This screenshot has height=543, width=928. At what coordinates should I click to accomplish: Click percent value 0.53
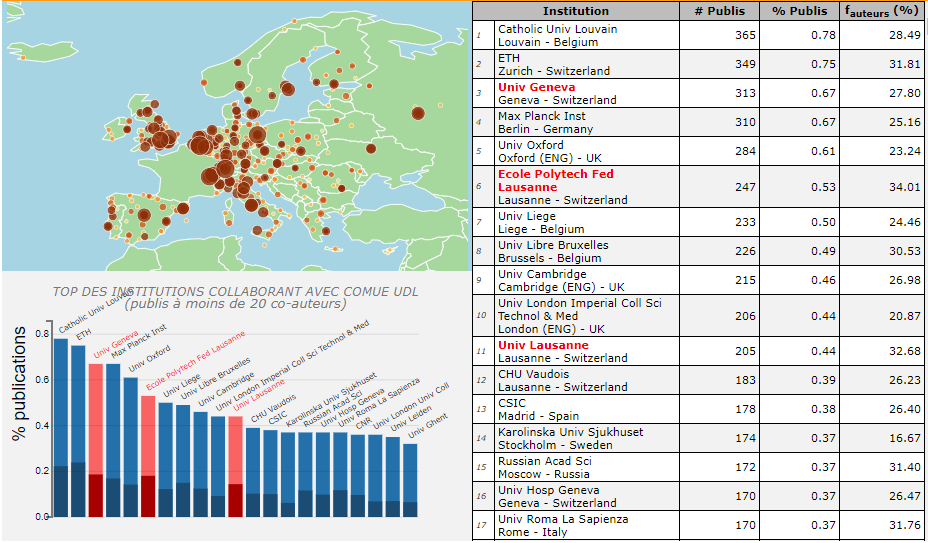click(x=824, y=187)
